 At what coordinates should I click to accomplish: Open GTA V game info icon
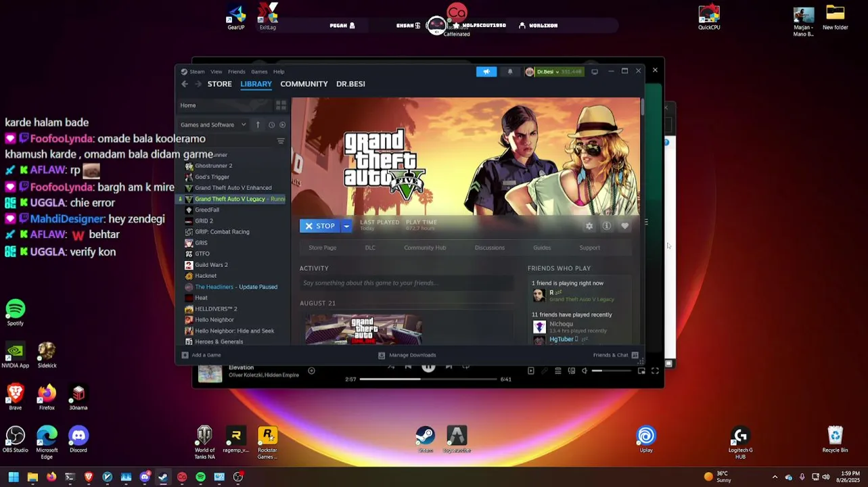point(607,226)
